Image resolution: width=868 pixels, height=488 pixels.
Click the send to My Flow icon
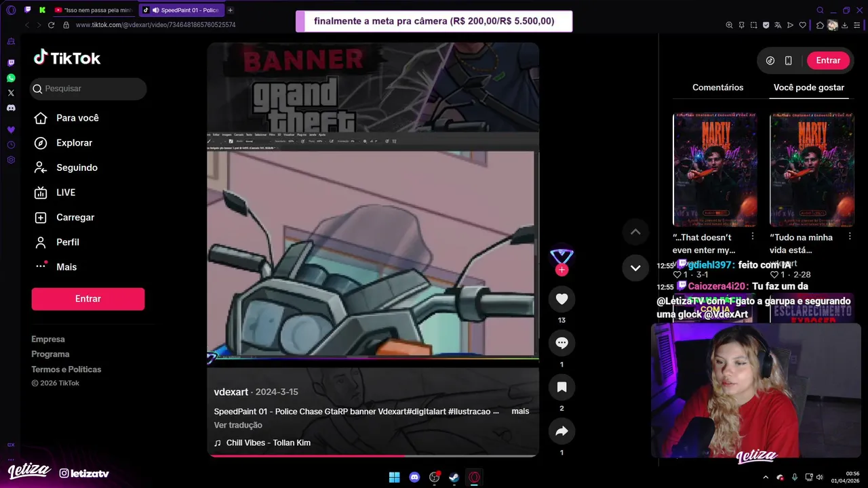coord(790,25)
